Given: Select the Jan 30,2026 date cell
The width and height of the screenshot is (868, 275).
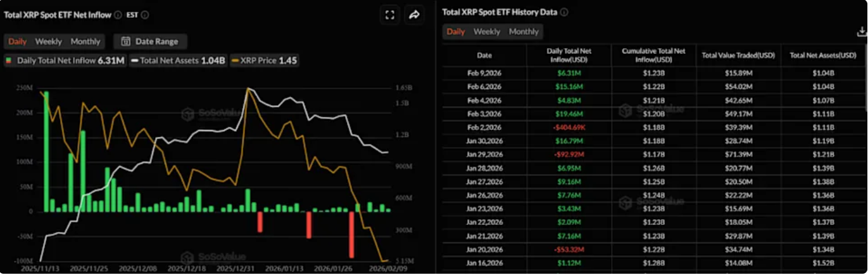Looking at the screenshot, I should (x=484, y=141).
